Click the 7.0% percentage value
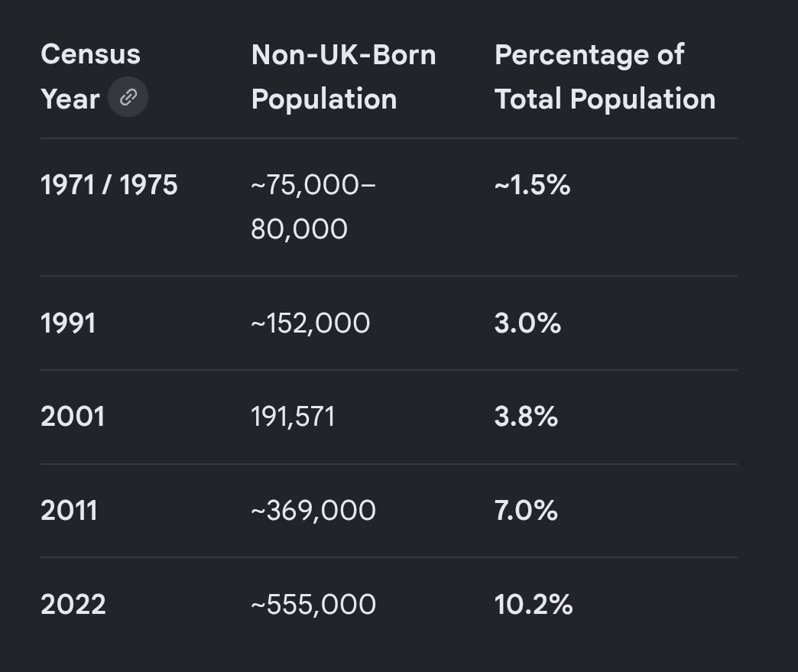This screenshot has width=798, height=672. (526, 510)
